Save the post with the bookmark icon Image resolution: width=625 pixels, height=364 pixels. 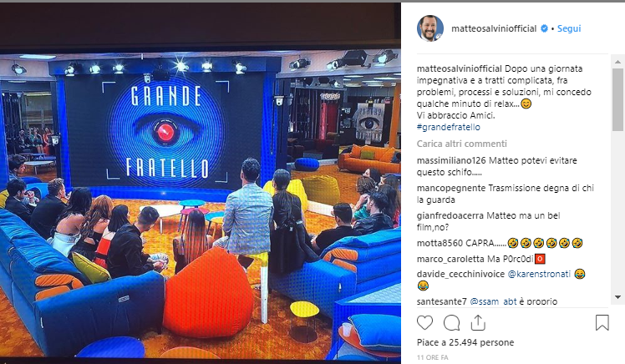pos(602,322)
